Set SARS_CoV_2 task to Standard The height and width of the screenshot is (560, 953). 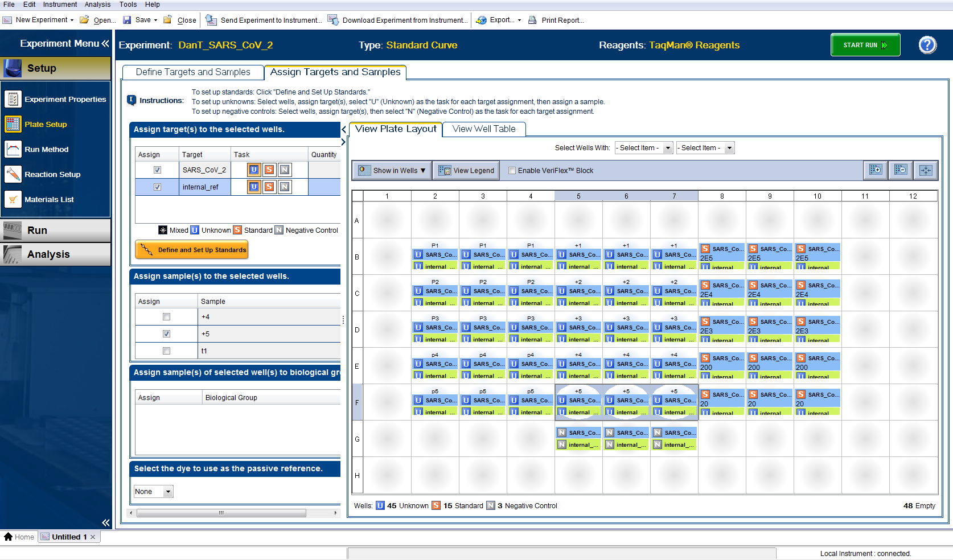click(269, 170)
